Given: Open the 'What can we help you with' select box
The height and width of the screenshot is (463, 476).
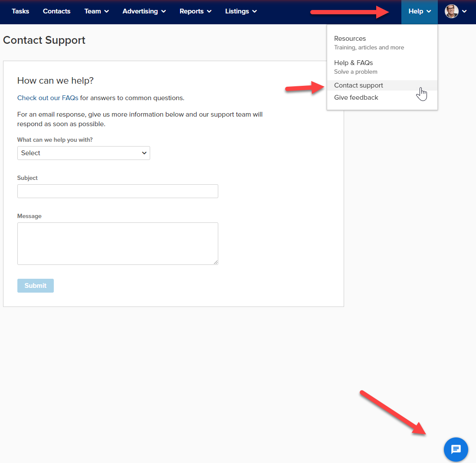Looking at the screenshot, I should 83,153.
